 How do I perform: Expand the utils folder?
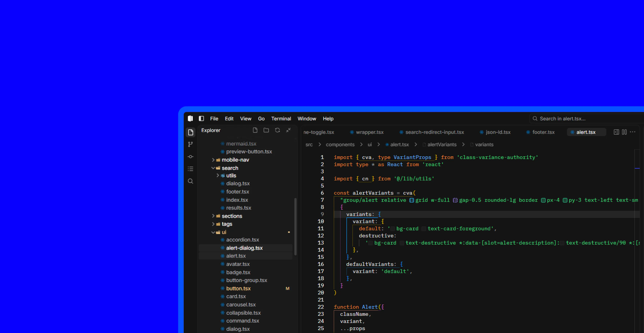click(x=218, y=175)
